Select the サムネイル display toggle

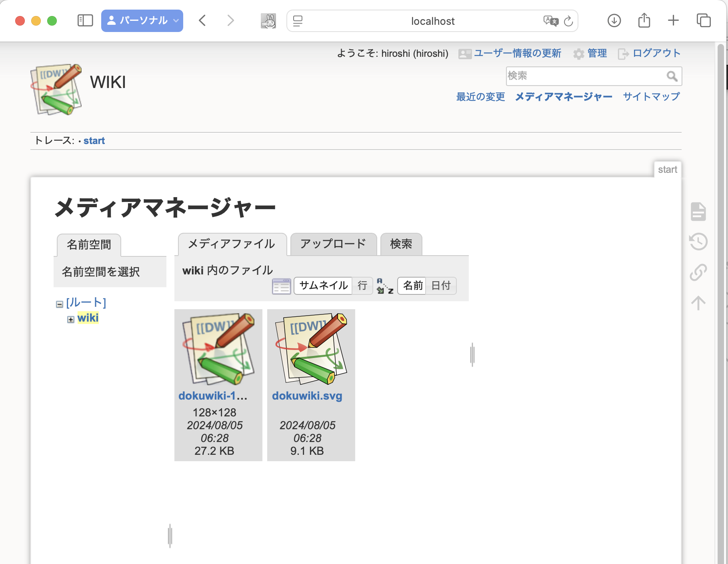click(x=322, y=286)
